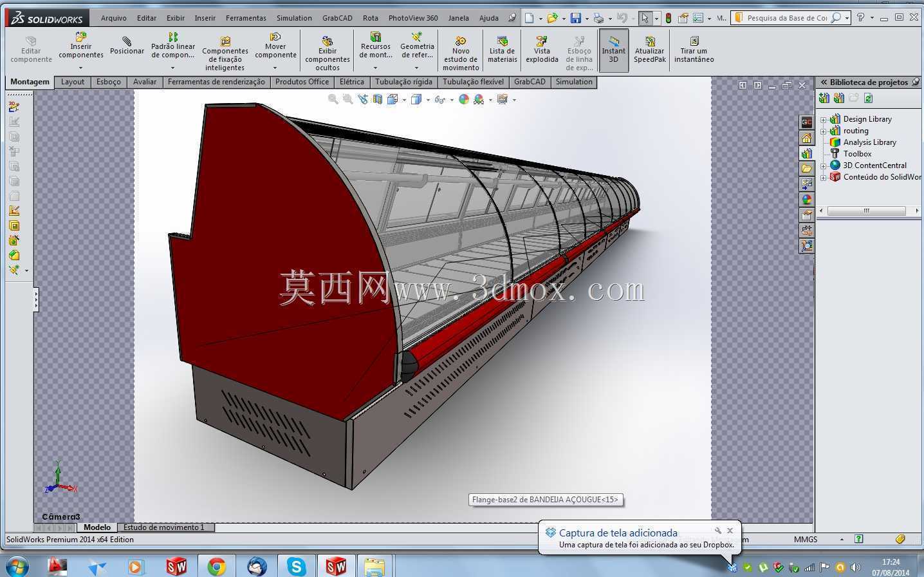Open Skype from the taskbar

[x=296, y=566]
